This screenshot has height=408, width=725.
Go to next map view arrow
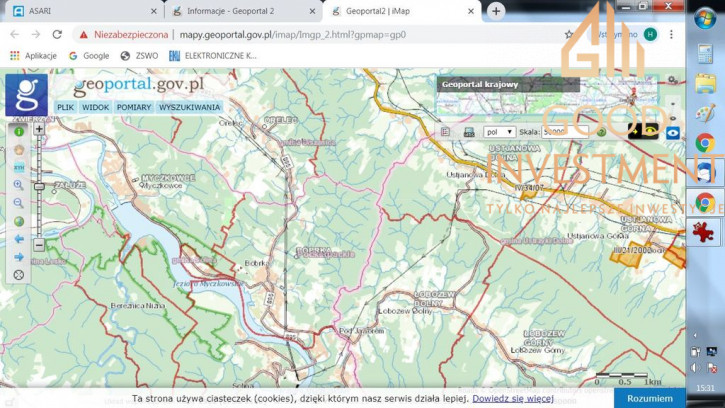(x=18, y=257)
